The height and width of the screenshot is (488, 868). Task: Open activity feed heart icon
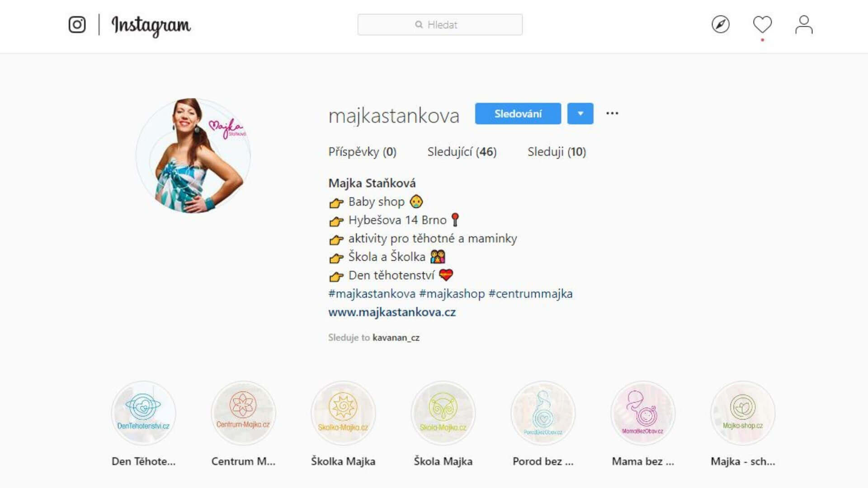762,24
